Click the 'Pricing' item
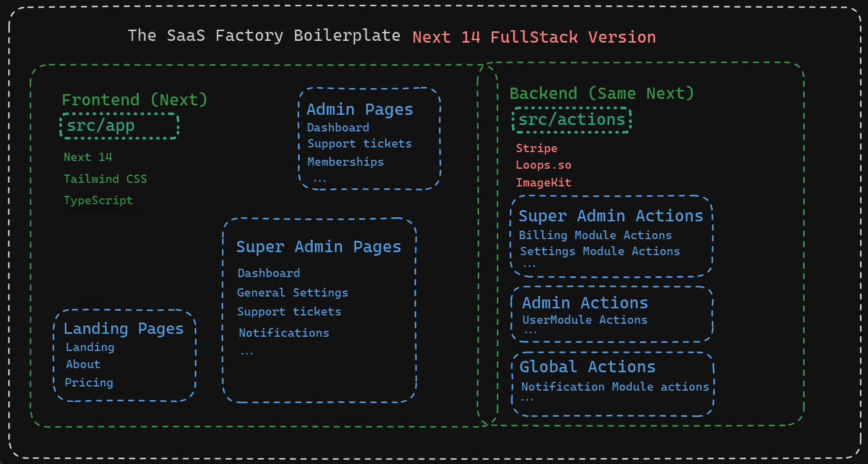The width and height of the screenshot is (868, 464). click(x=89, y=382)
